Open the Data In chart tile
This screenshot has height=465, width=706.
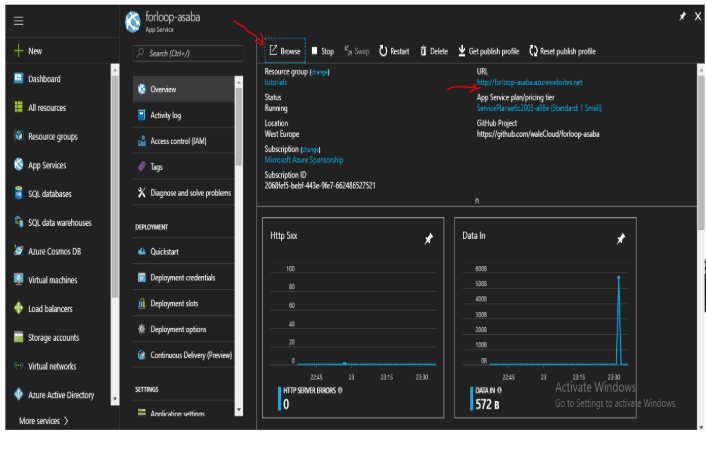point(545,318)
